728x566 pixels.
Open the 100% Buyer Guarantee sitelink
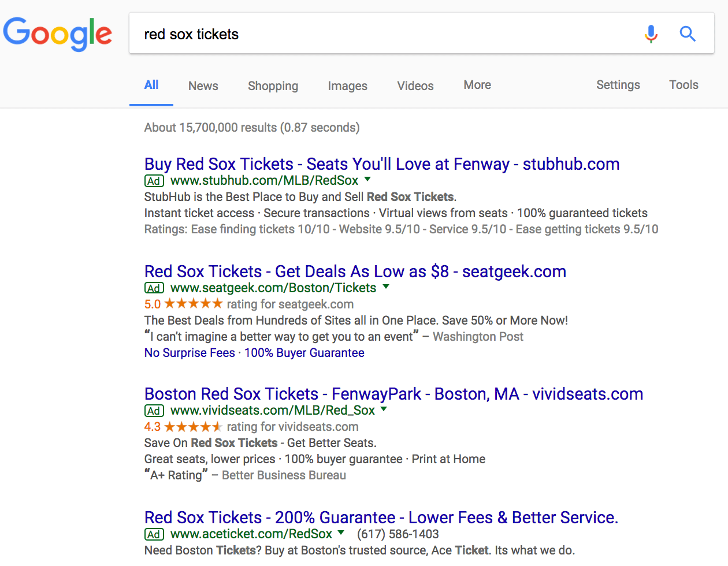[x=304, y=353]
